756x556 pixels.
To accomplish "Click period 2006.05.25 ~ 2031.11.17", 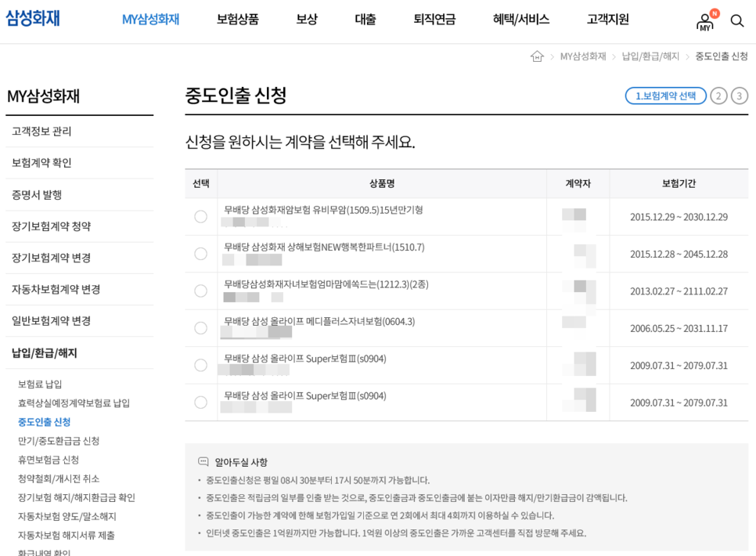I will click(x=679, y=329).
